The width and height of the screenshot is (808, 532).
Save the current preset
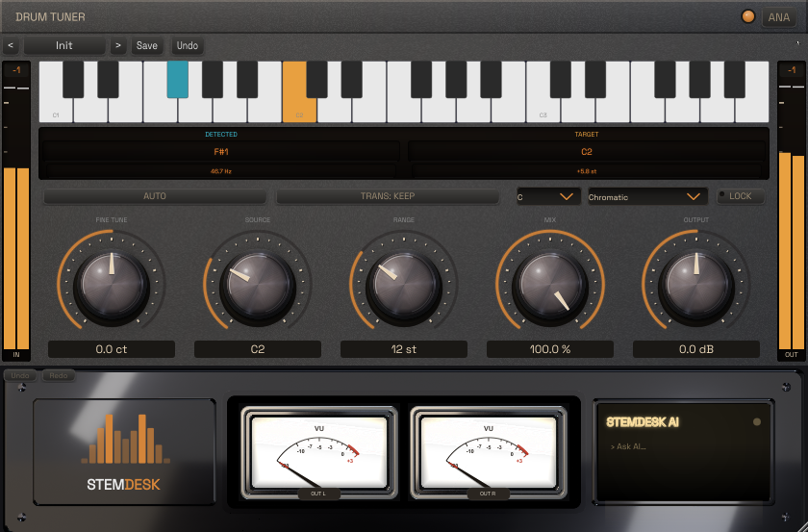click(147, 45)
